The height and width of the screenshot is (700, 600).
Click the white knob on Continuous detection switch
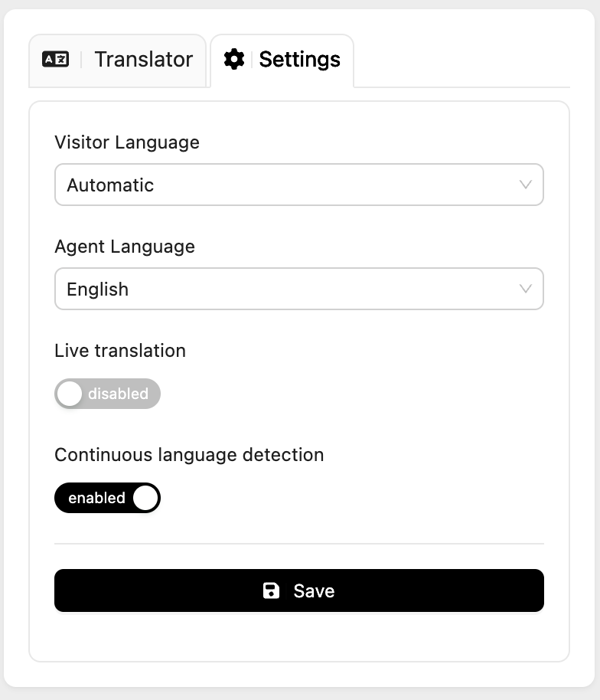[x=145, y=498]
